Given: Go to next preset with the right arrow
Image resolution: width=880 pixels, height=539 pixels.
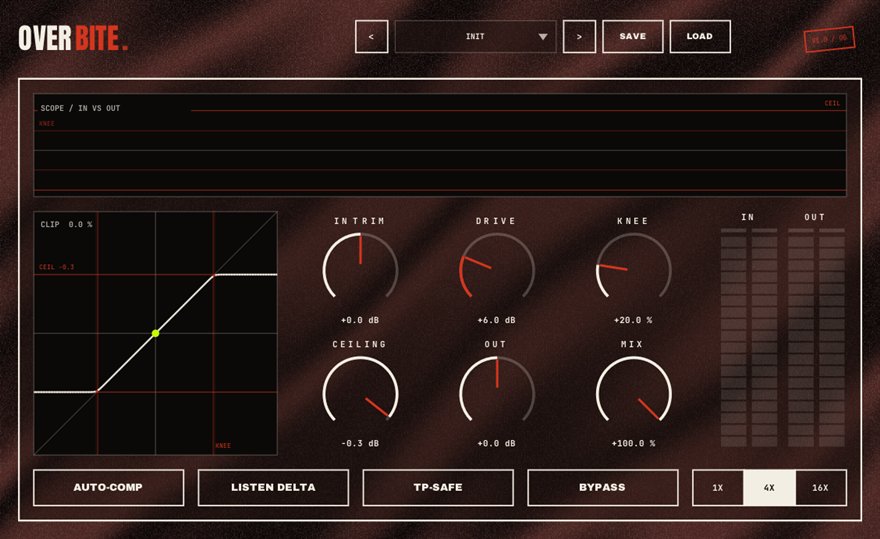Looking at the screenshot, I should click(579, 36).
